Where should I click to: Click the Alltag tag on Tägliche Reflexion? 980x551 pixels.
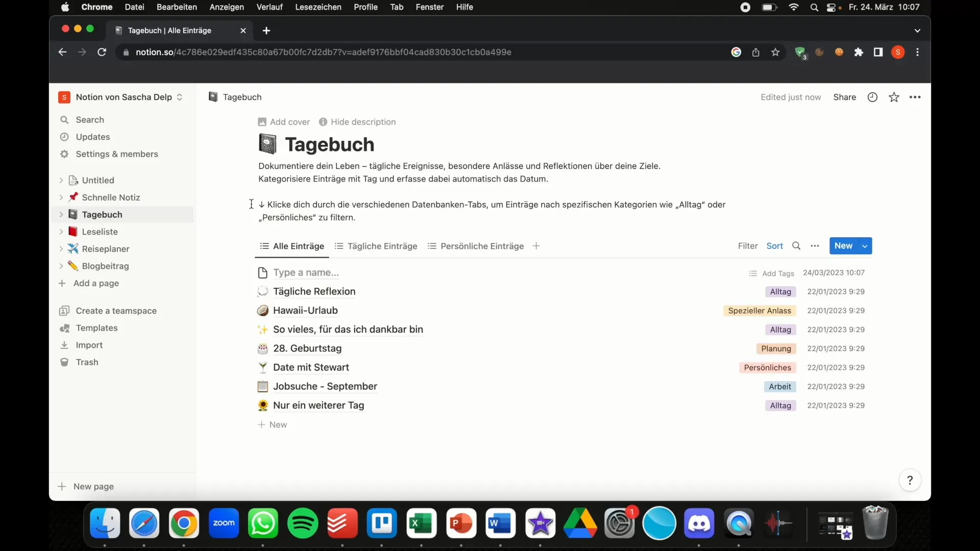pyautogui.click(x=780, y=291)
